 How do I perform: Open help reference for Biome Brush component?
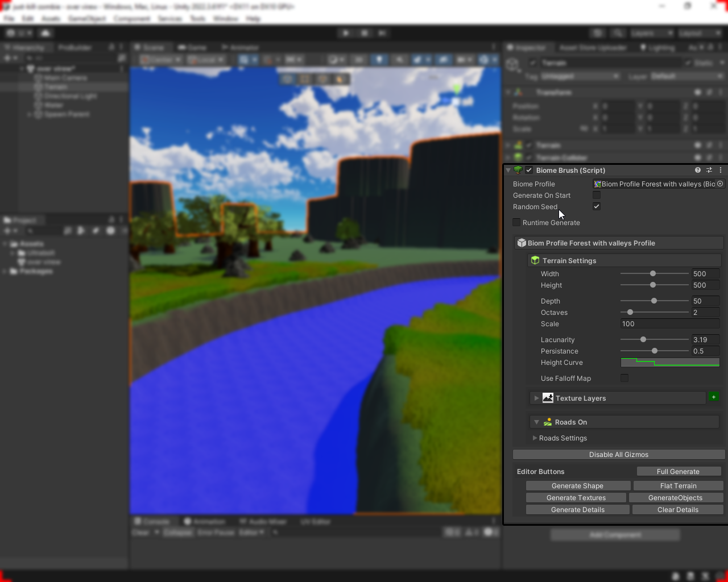coord(698,170)
